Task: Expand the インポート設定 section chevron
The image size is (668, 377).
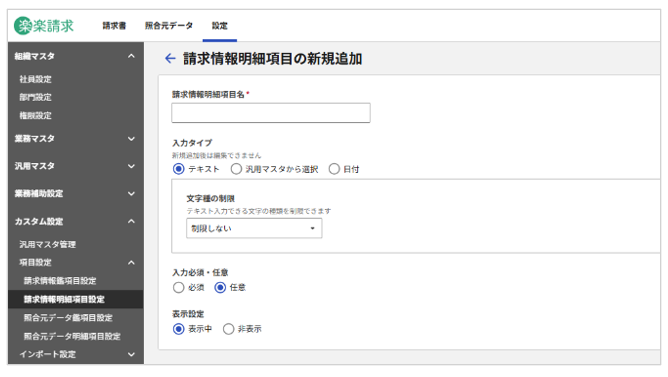Action: (x=131, y=354)
